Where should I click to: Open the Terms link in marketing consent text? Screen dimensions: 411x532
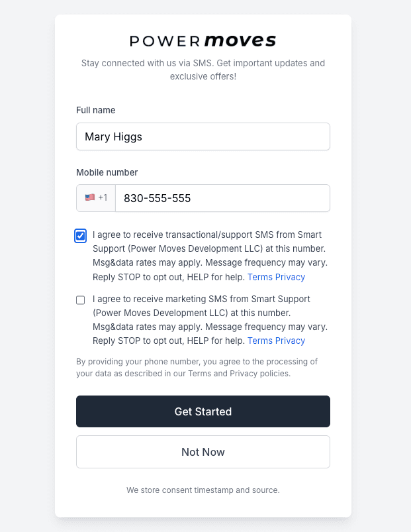coord(261,341)
